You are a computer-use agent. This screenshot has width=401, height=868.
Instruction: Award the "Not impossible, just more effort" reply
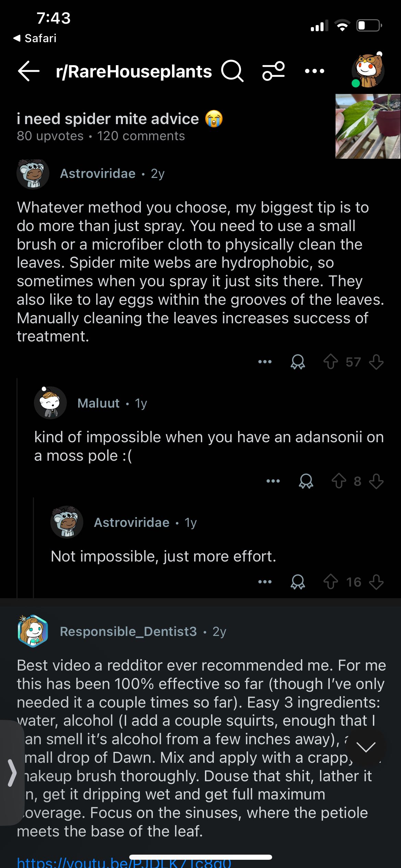[298, 582]
